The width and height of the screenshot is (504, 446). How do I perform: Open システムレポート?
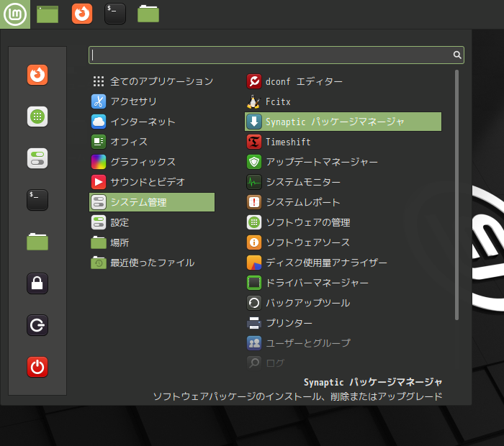pos(343,202)
